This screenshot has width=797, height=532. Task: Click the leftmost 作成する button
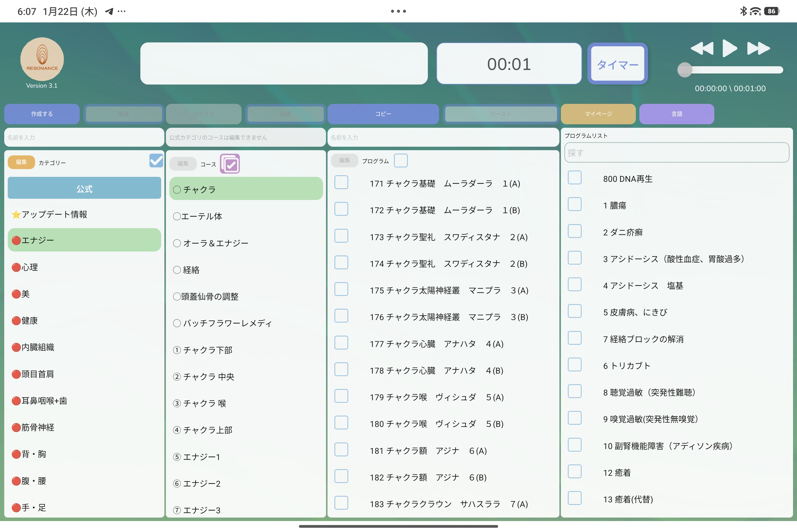[x=42, y=114]
